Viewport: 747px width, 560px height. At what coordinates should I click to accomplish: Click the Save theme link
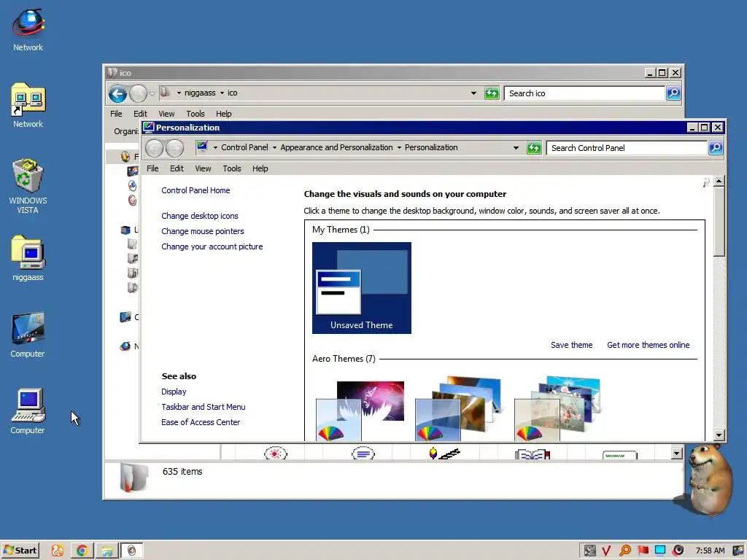(x=572, y=345)
